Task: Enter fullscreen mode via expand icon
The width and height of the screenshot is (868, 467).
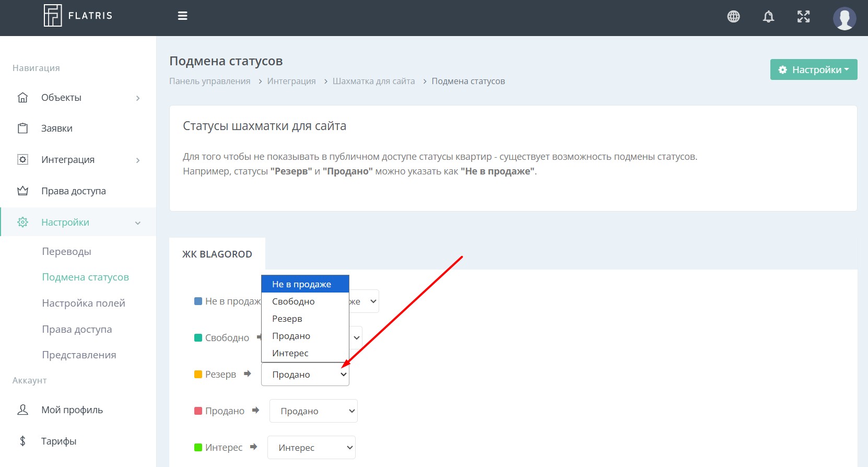Action: coord(803,17)
